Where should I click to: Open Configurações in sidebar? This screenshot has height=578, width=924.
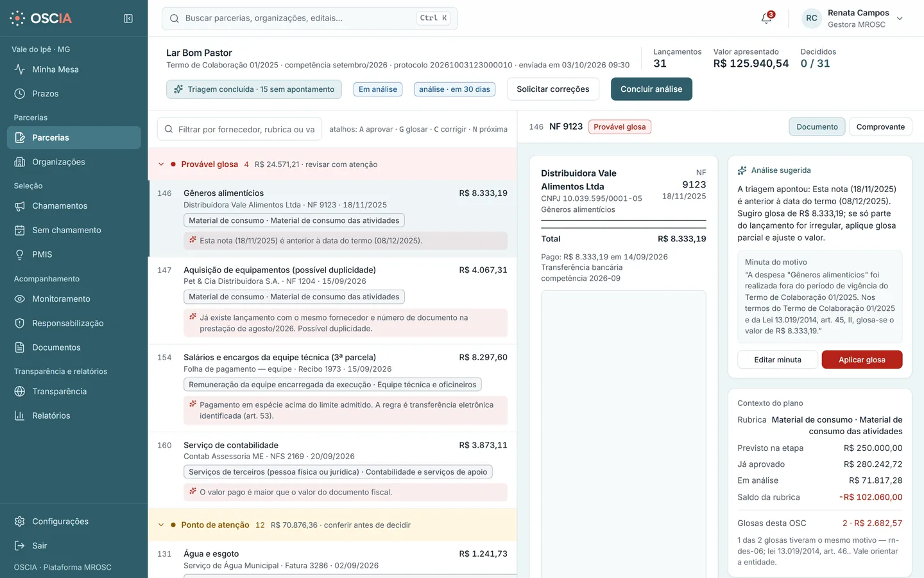74,521
